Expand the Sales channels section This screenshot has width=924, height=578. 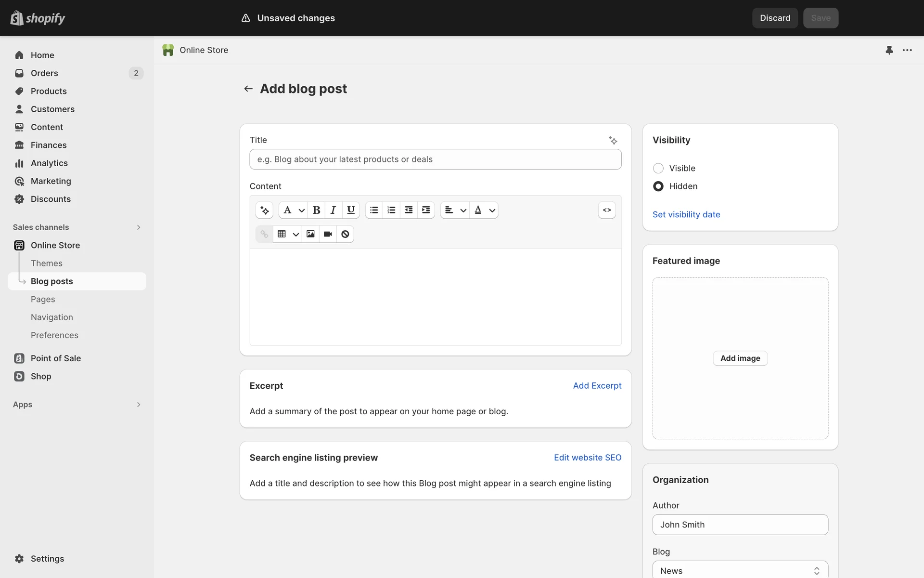[139, 227]
